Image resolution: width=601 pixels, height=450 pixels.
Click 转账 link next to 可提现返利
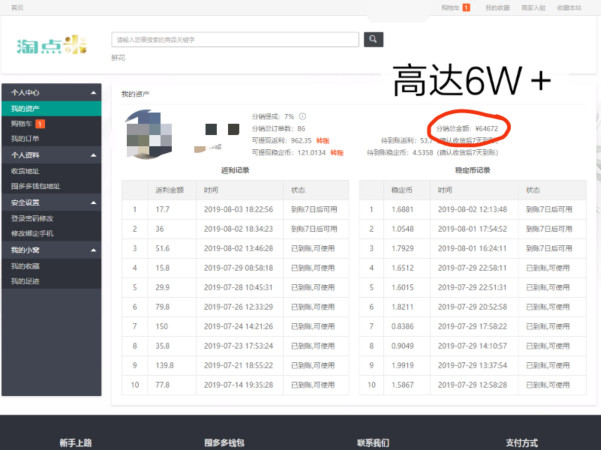pos(322,141)
